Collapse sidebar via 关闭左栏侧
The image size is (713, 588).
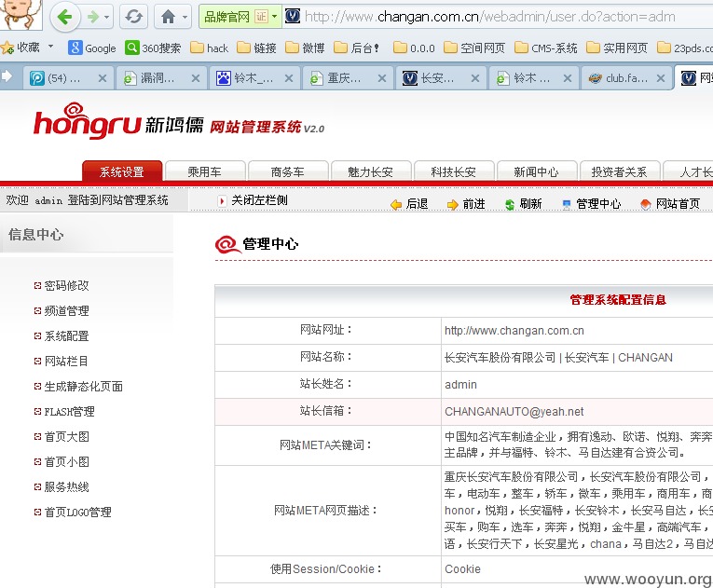254,200
